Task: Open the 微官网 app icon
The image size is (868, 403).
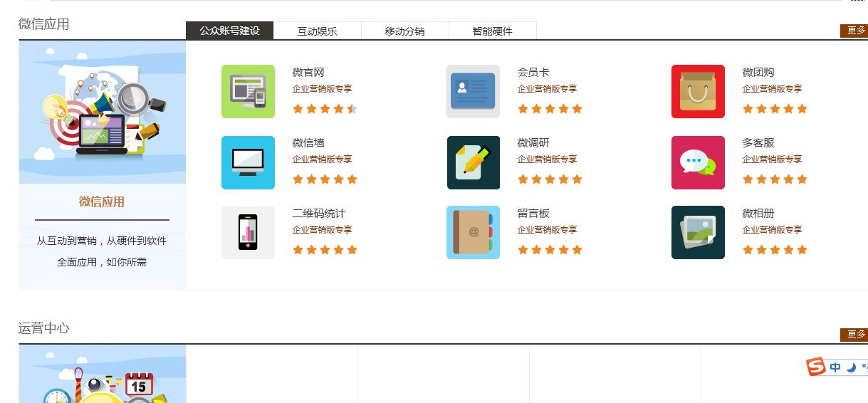Action: point(248,91)
